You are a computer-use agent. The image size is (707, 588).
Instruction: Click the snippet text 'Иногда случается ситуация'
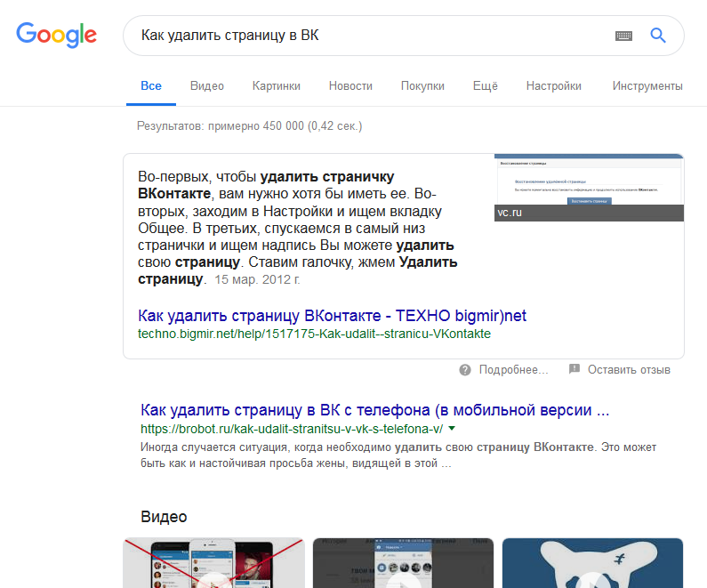pos(398,455)
